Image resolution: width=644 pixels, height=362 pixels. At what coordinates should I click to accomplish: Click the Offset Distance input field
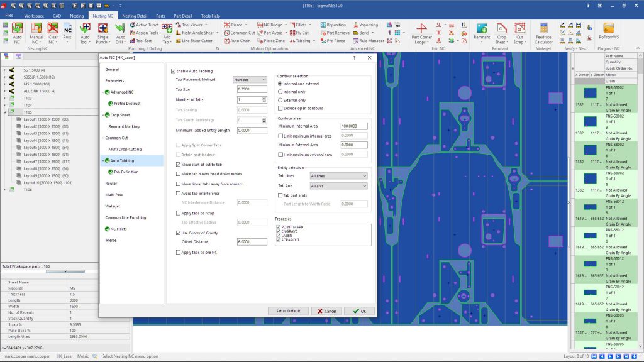(x=252, y=241)
